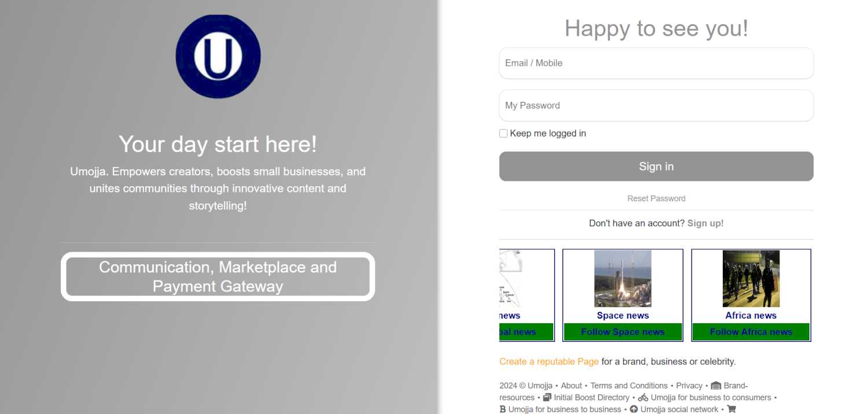This screenshot has height=414, width=868.
Task: Click the Happy to see you! heading
Action: pyautogui.click(x=656, y=28)
